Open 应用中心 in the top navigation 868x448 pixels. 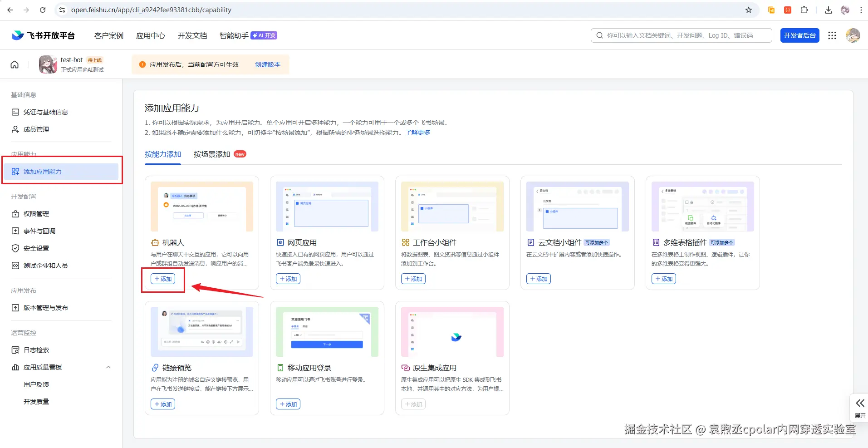point(151,35)
